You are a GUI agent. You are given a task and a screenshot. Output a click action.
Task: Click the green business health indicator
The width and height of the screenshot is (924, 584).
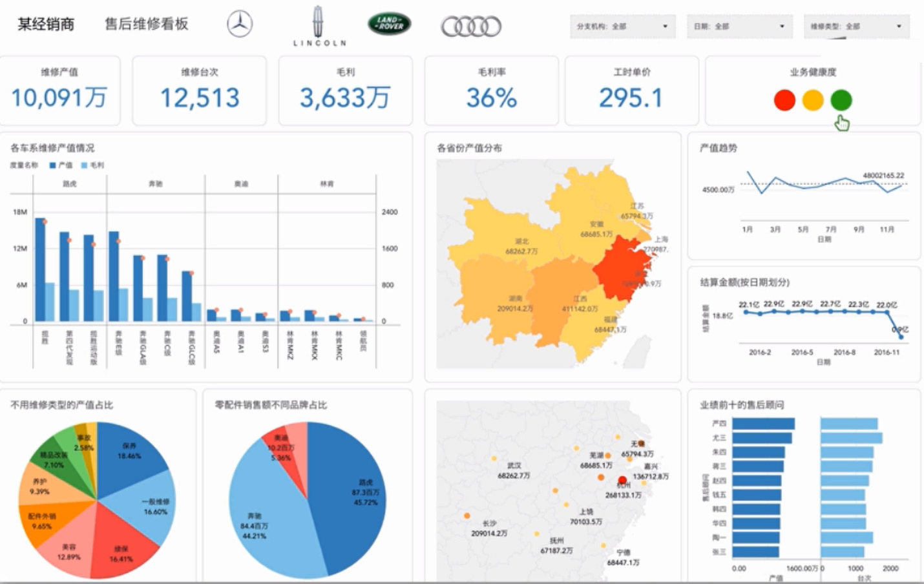[x=841, y=100]
